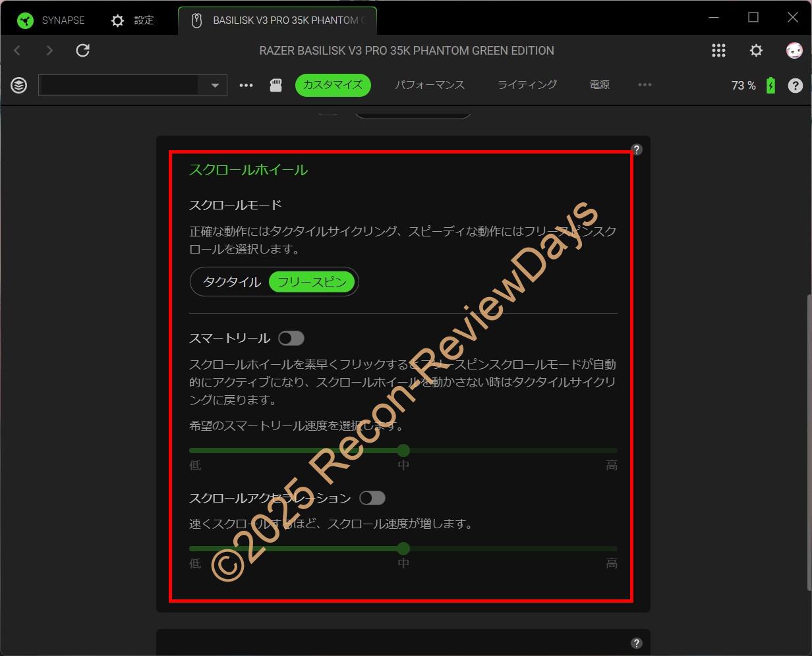The width and height of the screenshot is (812, 656).
Task: Enable the スマートリール toggle
Action: [x=291, y=339]
